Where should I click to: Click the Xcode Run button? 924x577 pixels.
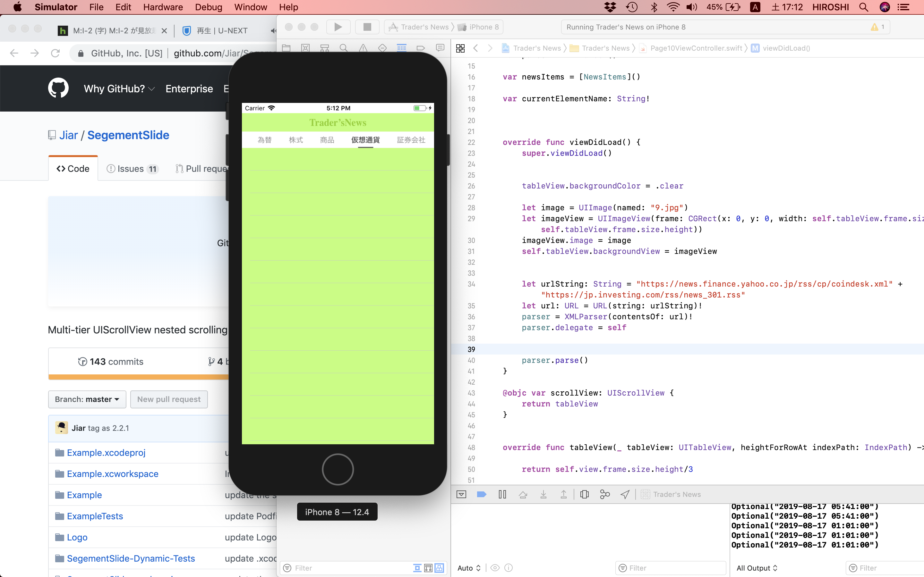click(x=338, y=27)
